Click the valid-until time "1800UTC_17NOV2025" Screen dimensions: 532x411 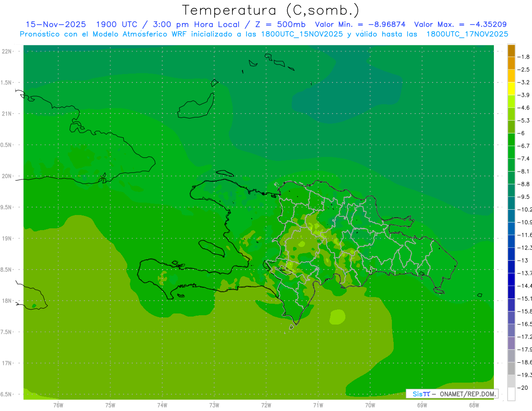pyautogui.click(x=467, y=34)
